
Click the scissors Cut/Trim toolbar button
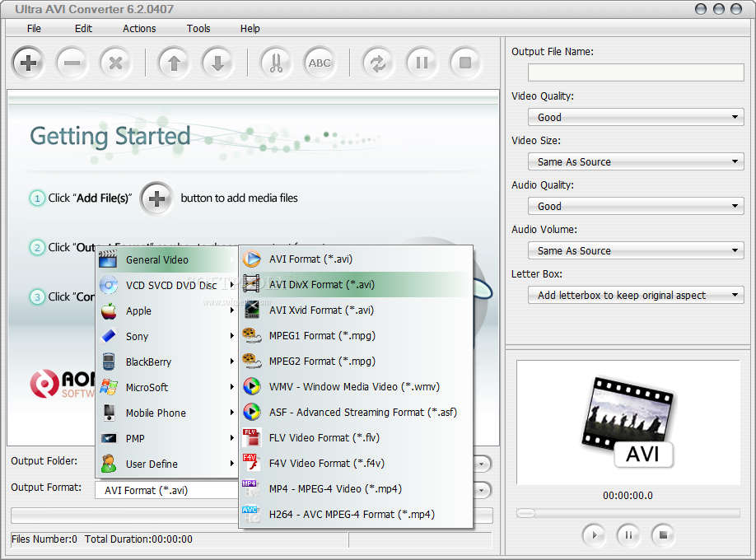276,63
